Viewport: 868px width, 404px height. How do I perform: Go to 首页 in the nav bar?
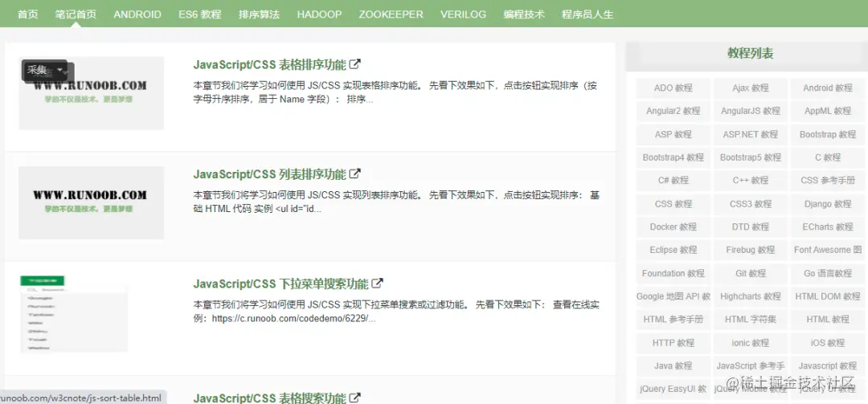27,14
